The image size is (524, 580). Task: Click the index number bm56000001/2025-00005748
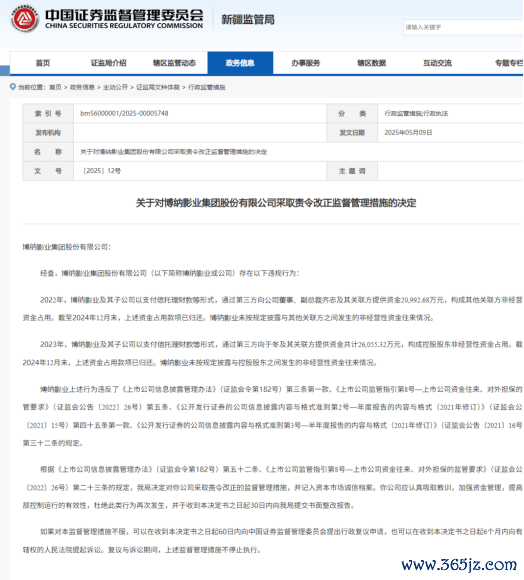[124, 114]
